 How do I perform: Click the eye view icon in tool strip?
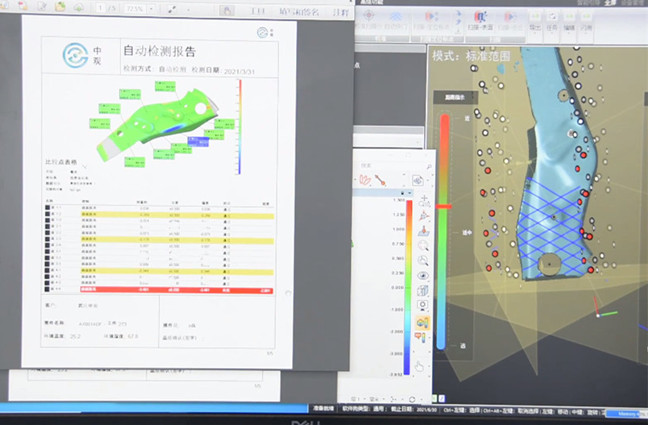coord(423,274)
